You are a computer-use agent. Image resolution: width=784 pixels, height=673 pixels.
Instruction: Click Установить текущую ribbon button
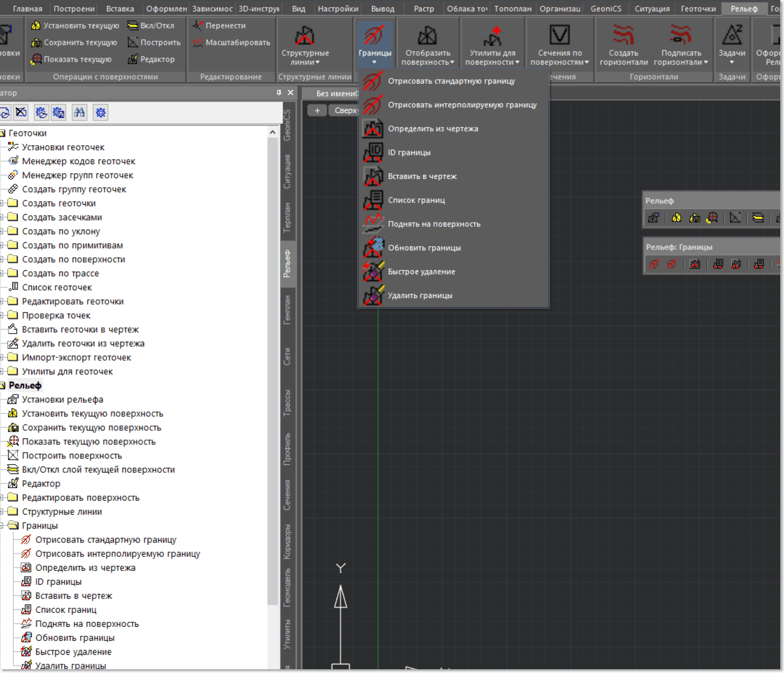tap(75, 25)
